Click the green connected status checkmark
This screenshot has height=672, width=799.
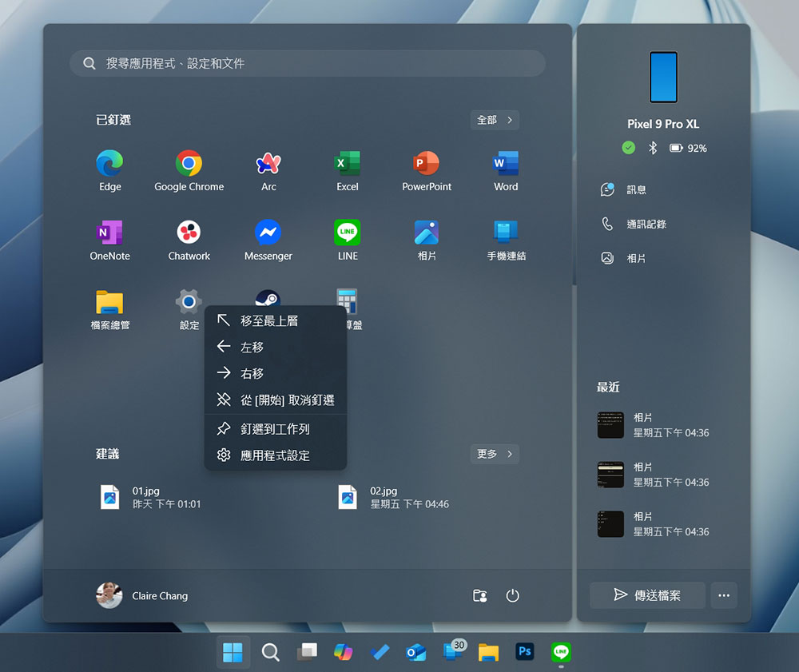628,149
